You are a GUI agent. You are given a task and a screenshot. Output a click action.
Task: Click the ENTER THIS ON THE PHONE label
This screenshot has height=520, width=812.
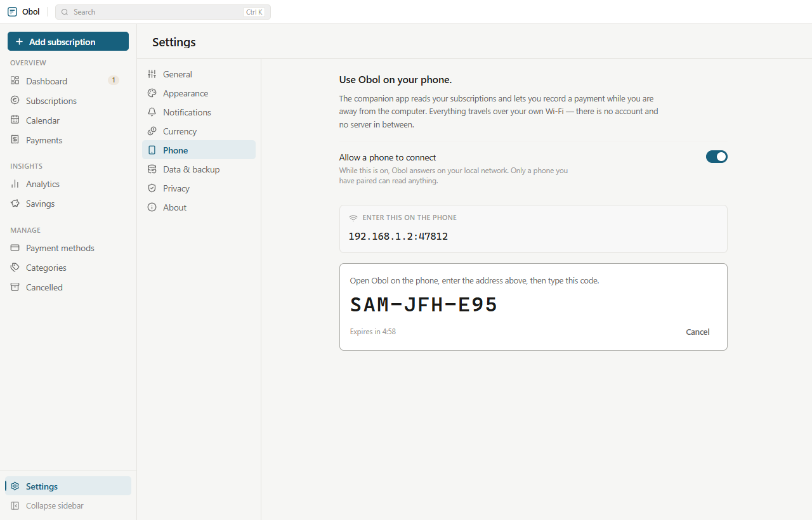pyautogui.click(x=410, y=218)
